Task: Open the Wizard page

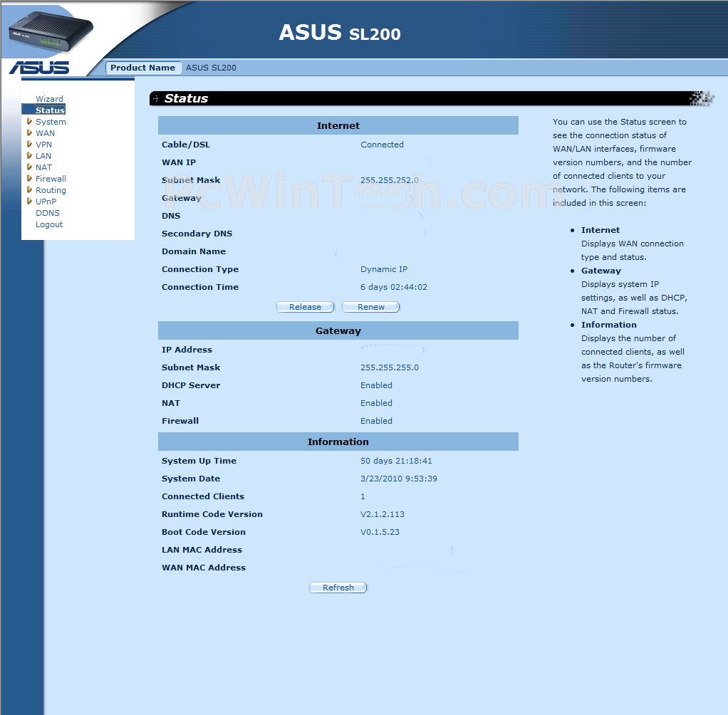Action: point(49,99)
